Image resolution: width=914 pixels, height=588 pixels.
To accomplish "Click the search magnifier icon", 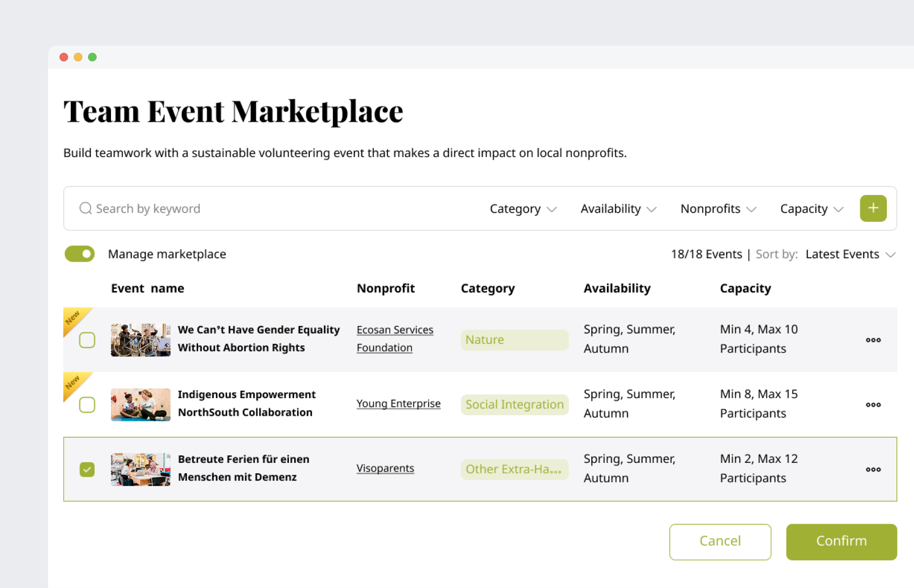I will point(85,208).
